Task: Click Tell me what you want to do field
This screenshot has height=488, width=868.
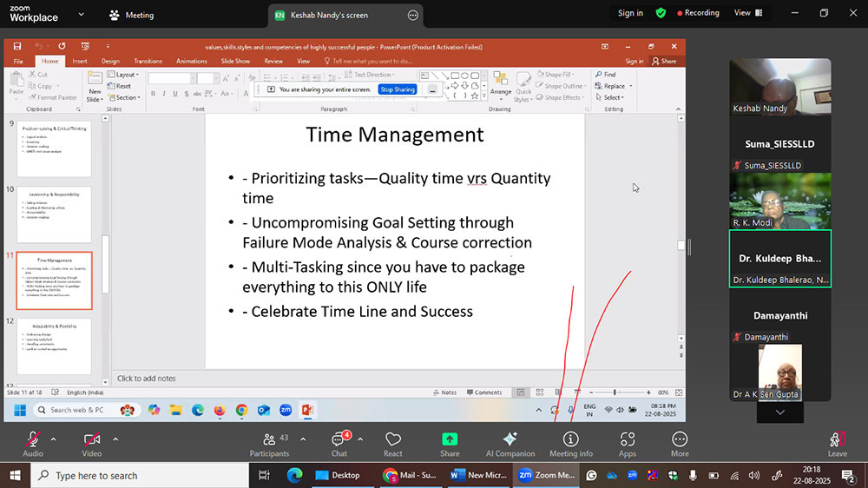Action: click(368, 62)
